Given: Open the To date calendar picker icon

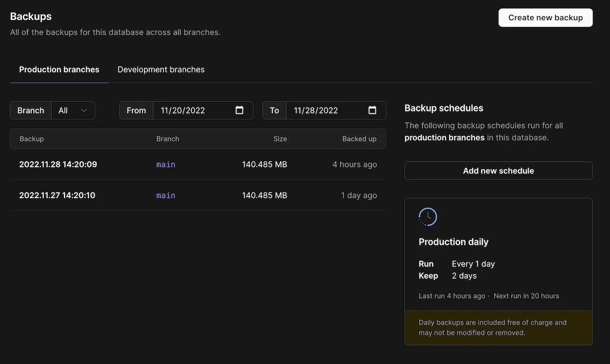Looking at the screenshot, I should (373, 111).
